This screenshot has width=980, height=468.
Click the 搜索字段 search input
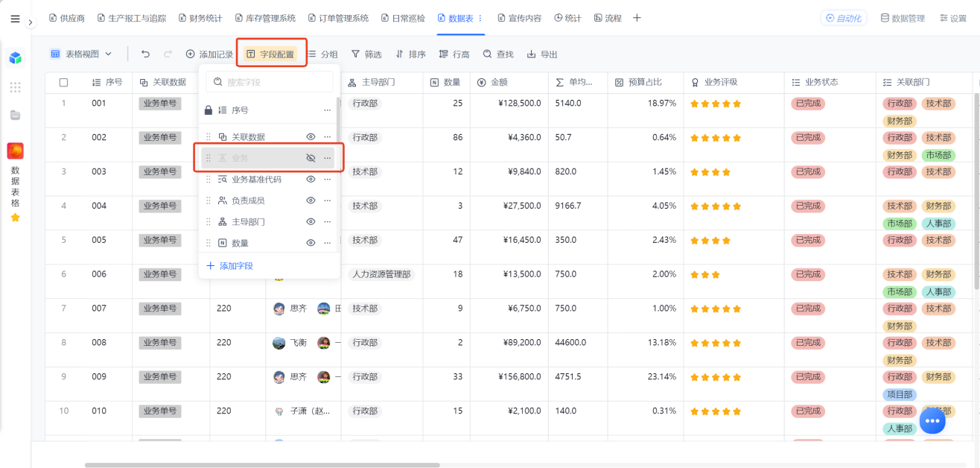[269, 82]
